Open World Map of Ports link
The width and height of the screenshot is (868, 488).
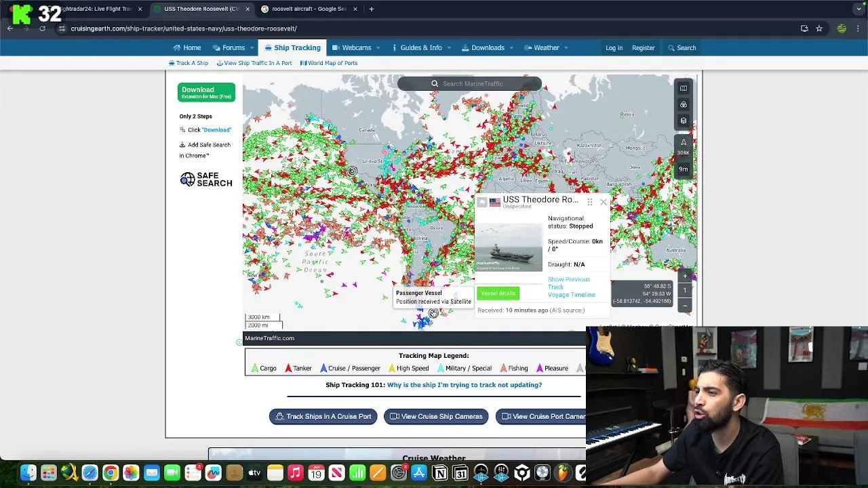click(329, 63)
